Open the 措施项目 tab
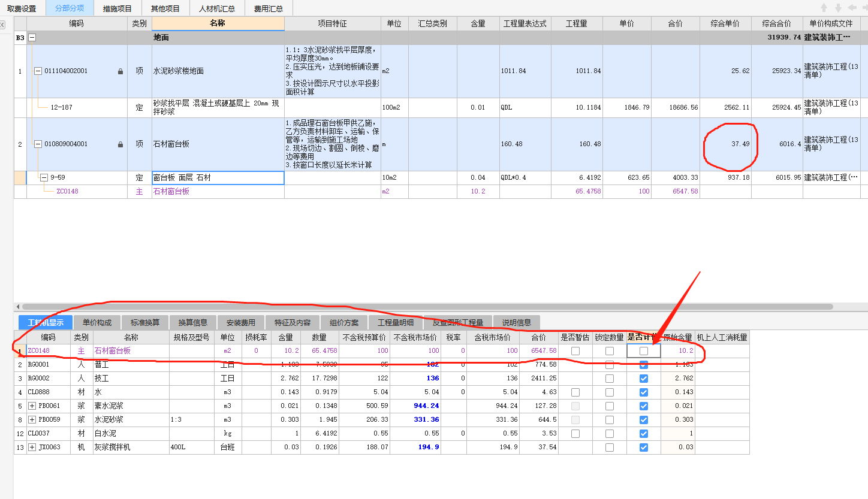868x499 pixels. point(117,8)
